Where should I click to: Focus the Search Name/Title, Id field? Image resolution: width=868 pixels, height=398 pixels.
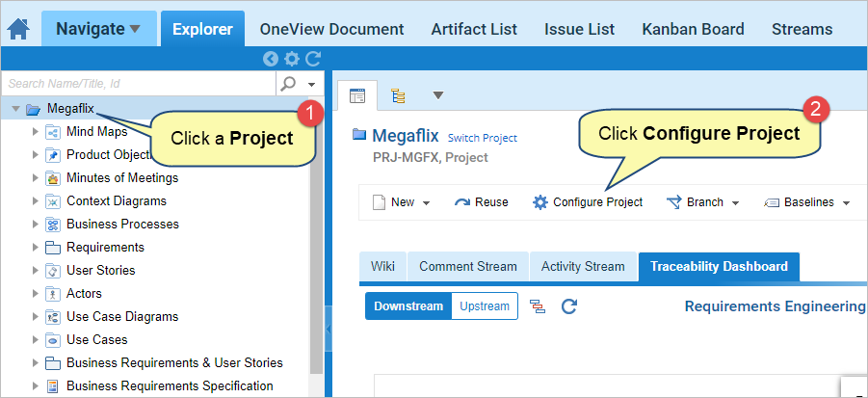click(139, 84)
